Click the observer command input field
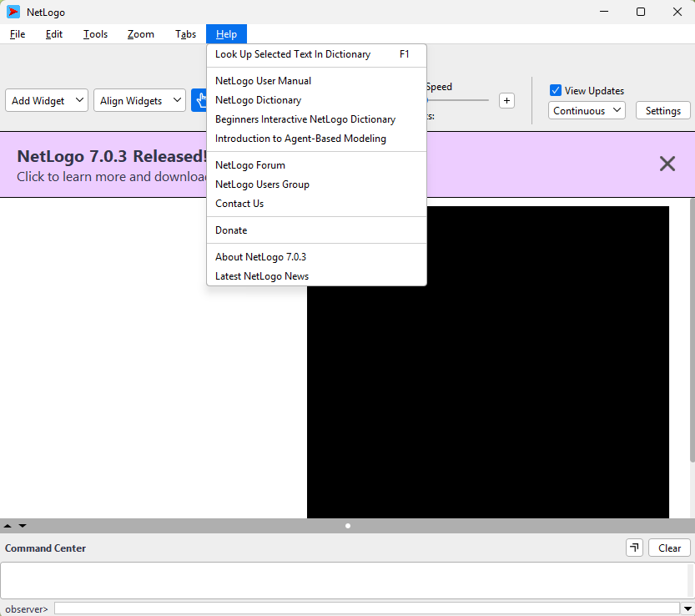The image size is (695, 616). 367,608
